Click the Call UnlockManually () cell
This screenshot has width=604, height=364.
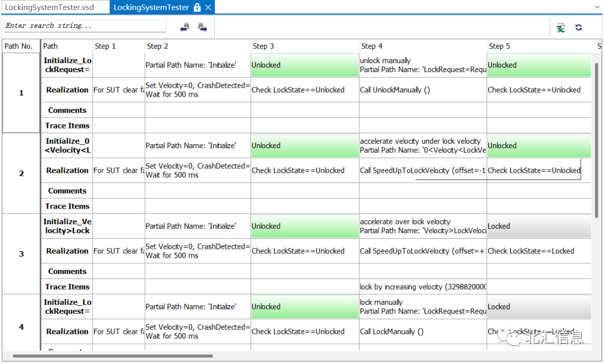click(x=422, y=90)
